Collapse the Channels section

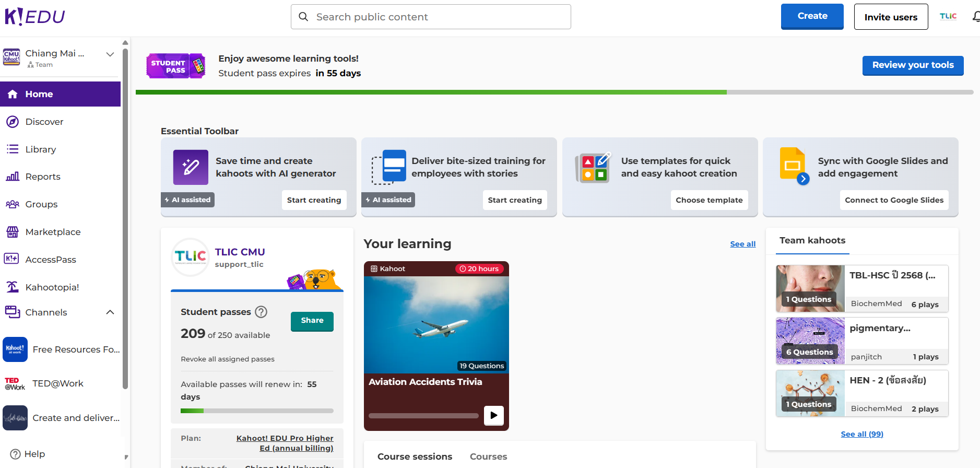click(110, 312)
